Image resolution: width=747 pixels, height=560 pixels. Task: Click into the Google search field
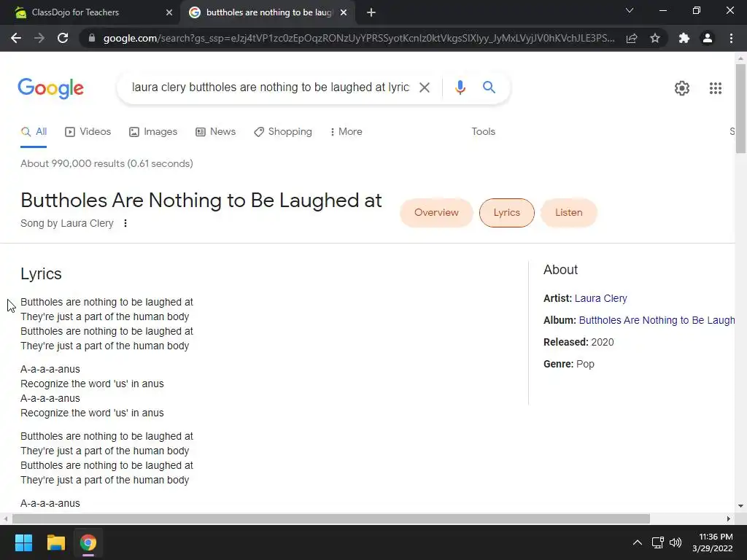click(x=270, y=87)
